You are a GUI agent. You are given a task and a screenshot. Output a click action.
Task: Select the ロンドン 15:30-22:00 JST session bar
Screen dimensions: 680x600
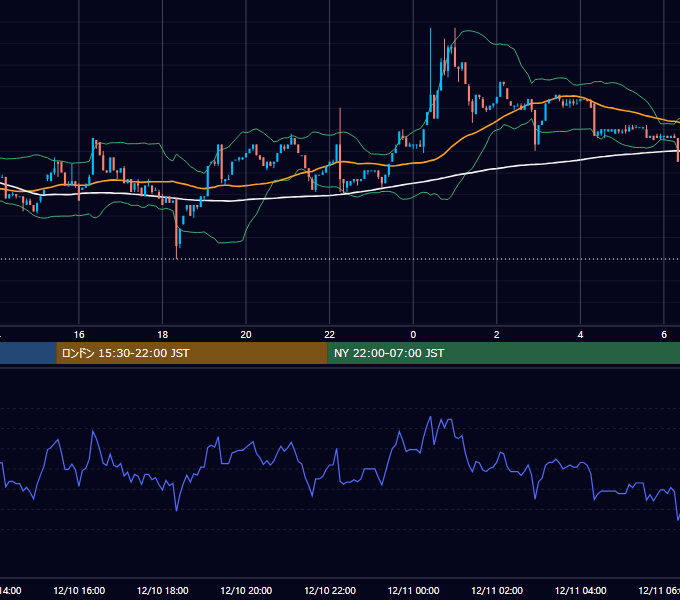pyautogui.click(x=192, y=353)
